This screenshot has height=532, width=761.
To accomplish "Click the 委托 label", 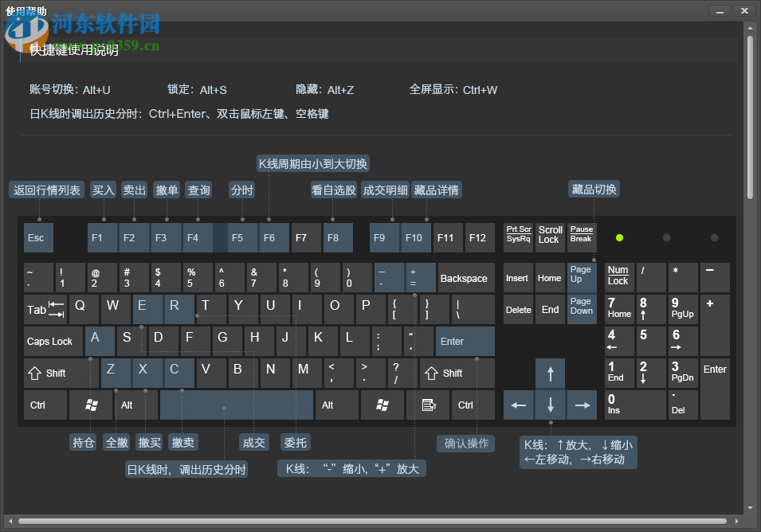I will click(295, 442).
